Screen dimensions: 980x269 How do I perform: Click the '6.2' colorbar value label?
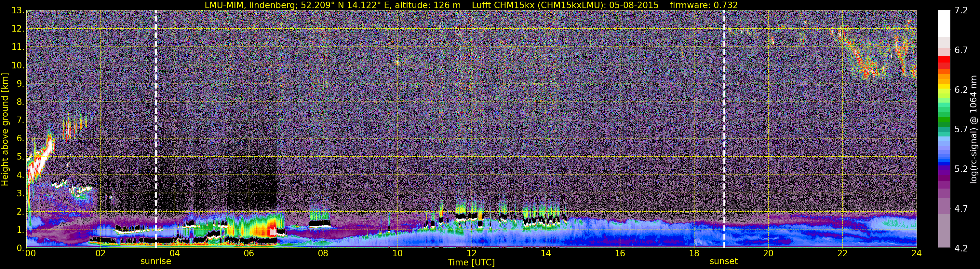click(x=961, y=90)
